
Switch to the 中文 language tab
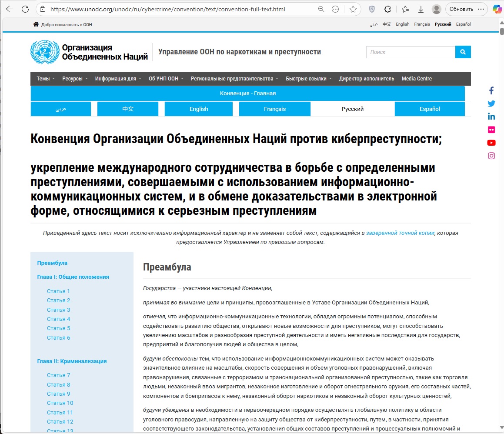point(127,109)
